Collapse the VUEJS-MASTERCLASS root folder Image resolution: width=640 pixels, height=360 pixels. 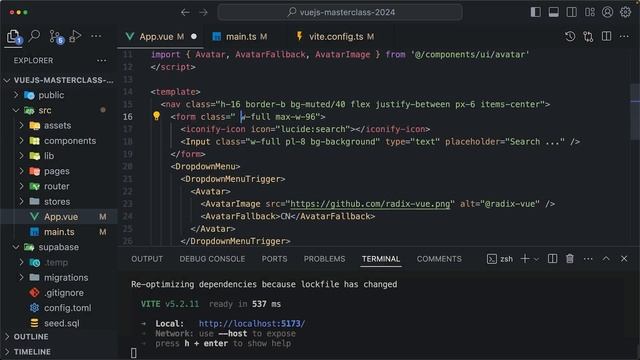pyautogui.click(x=59, y=80)
